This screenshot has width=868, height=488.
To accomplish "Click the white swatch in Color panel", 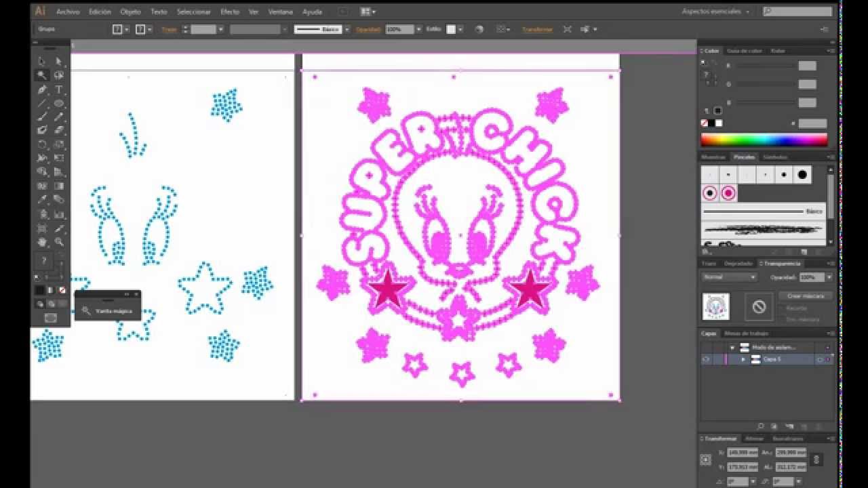I will [x=719, y=123].
